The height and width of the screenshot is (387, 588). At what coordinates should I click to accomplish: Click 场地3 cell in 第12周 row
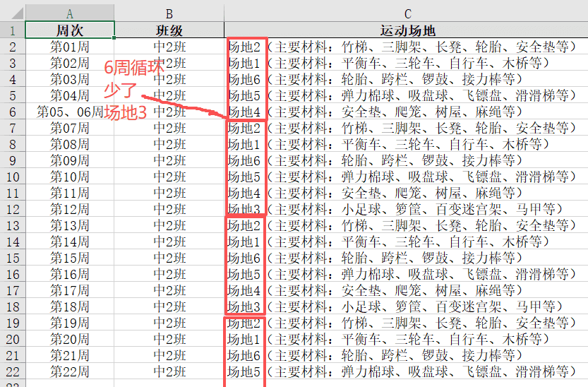point(406,209)
